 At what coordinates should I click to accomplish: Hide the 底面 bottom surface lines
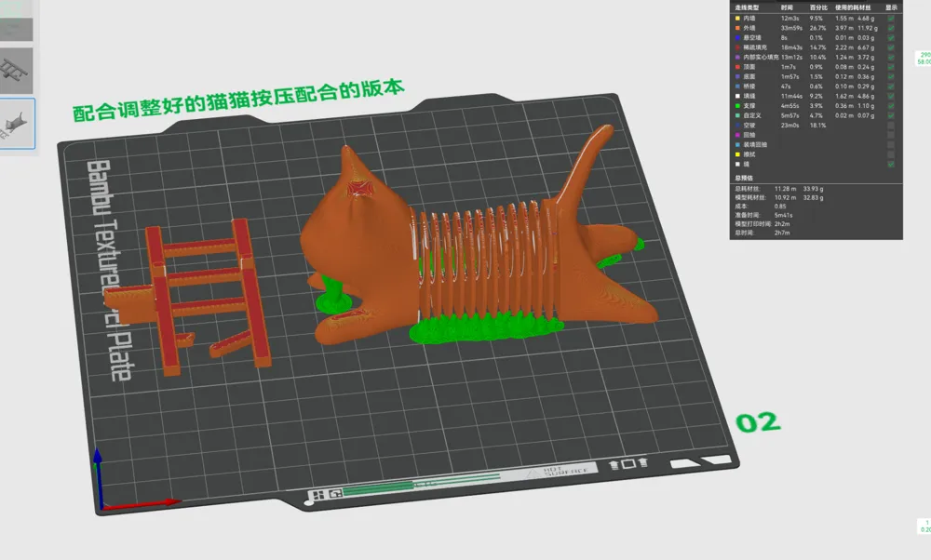pyautogui.click(x=891, y=76)
